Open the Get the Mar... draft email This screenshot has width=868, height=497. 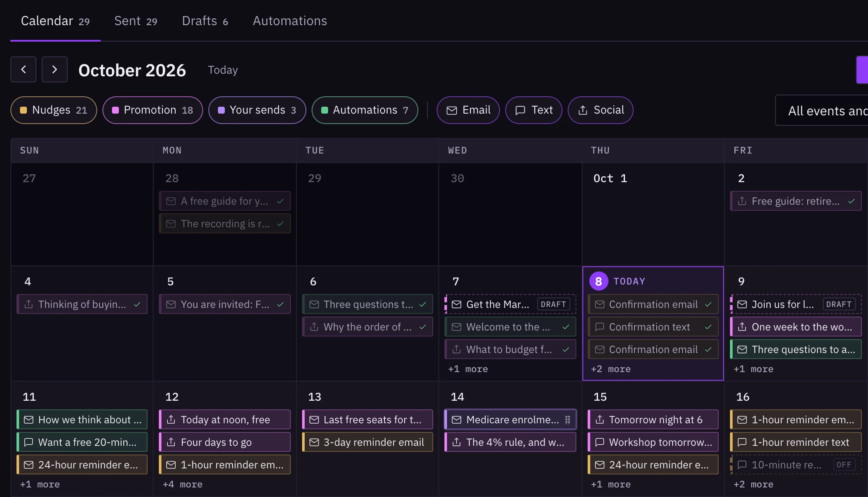(510, 304)
